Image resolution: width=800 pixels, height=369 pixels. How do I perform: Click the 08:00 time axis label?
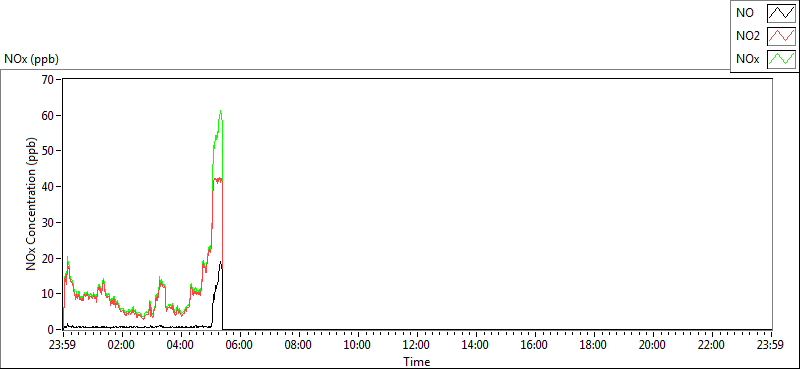(x=298, y=344)
